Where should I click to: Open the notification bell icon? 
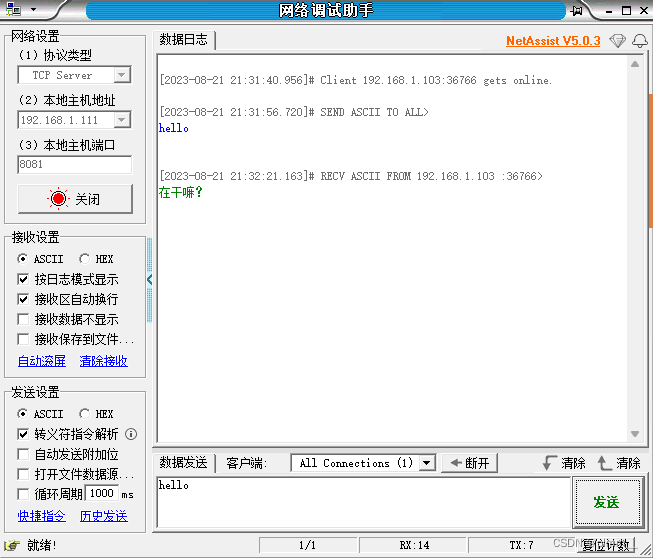[640, 40]
